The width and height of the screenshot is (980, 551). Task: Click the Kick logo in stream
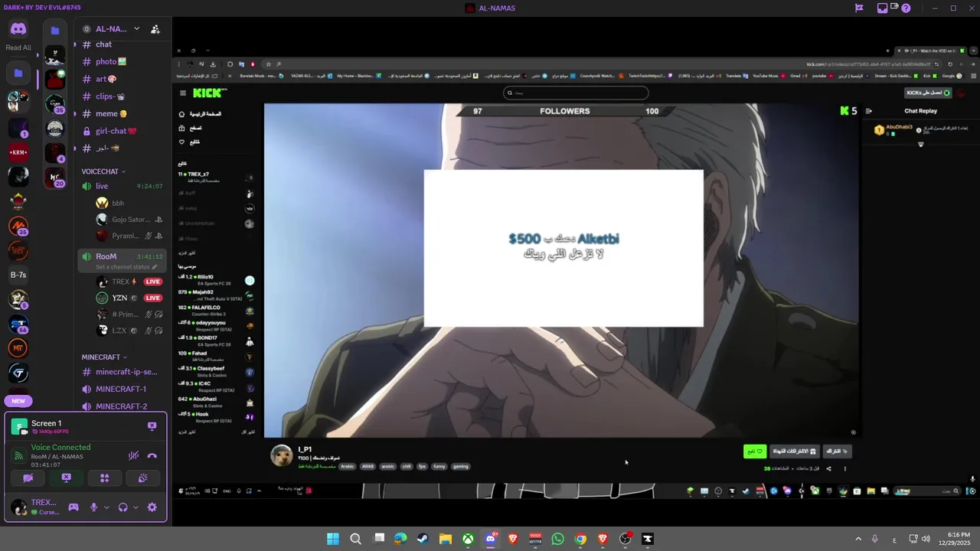pos(208,93)
